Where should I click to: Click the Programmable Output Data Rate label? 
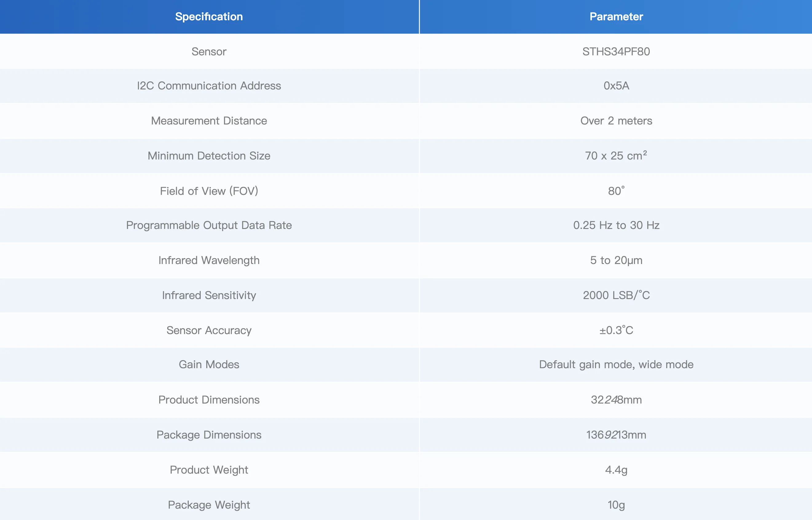coord(209,225)
